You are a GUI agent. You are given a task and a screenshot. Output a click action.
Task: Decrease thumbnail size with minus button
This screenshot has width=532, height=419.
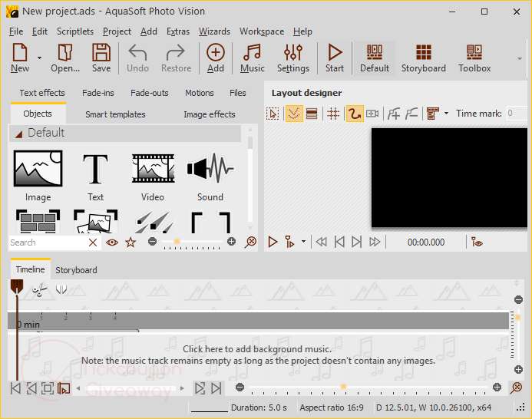pos(152,242)
